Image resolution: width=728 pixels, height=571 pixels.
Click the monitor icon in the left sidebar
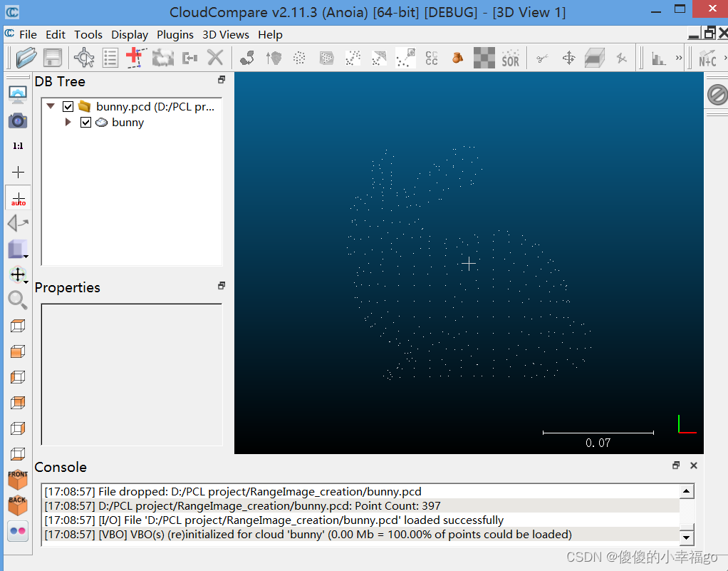[x=18, y=95]
